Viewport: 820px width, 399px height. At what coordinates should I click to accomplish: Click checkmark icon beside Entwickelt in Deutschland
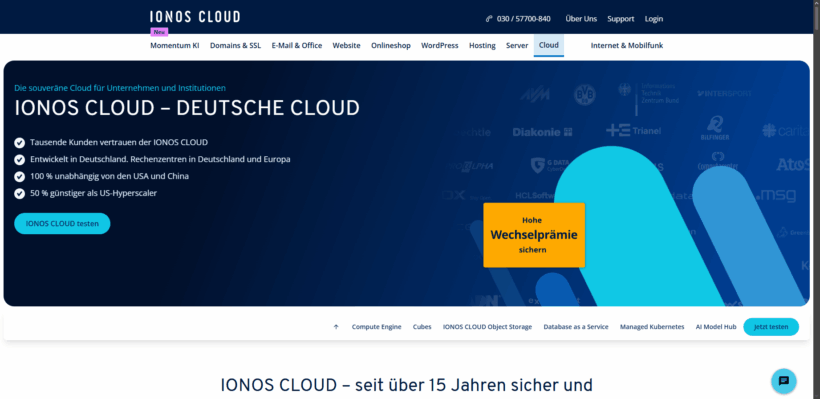(19, 159)
